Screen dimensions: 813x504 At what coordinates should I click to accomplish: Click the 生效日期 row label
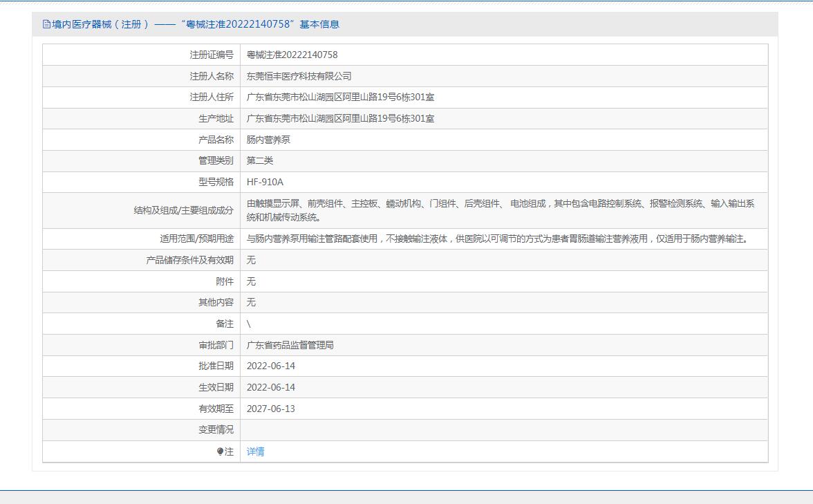tap(216, 387)
